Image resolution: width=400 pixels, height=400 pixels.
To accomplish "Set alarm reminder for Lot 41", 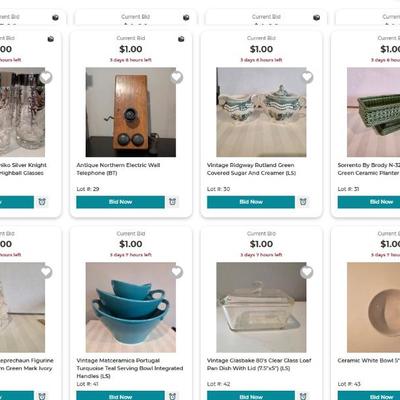I will 172,396.
